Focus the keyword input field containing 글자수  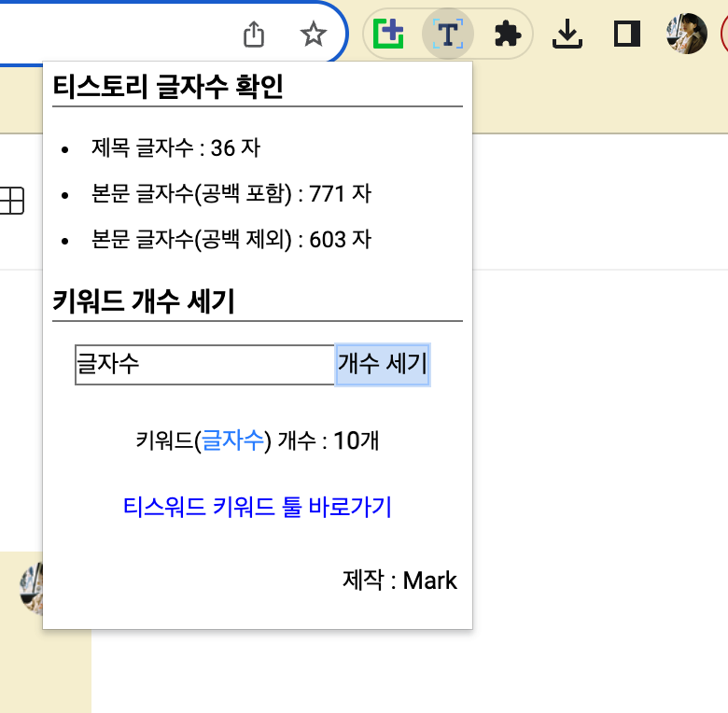204,364
